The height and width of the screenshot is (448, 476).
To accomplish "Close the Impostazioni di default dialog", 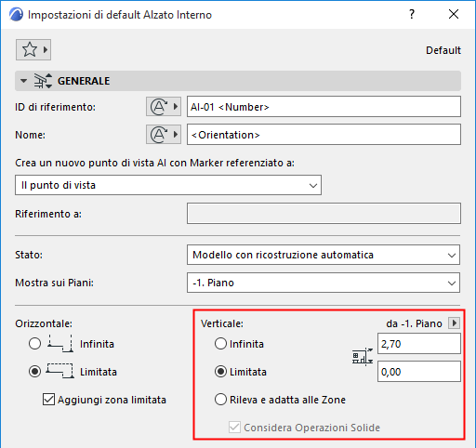I will [x=454, y=14].
